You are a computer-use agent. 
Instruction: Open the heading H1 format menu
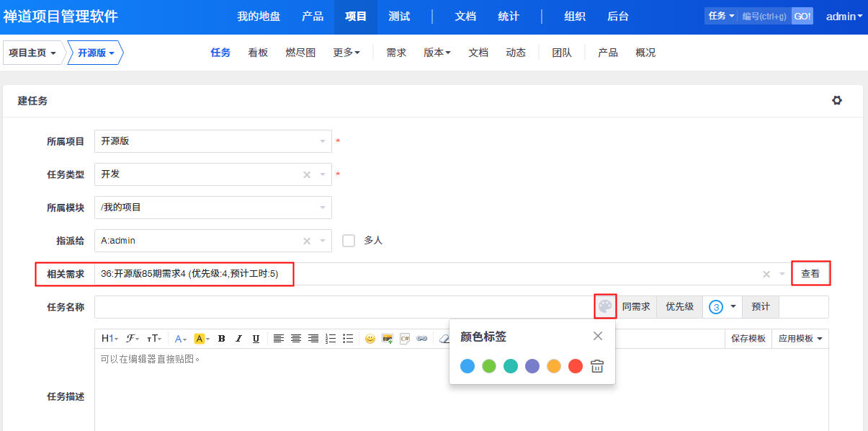point(109,338)
